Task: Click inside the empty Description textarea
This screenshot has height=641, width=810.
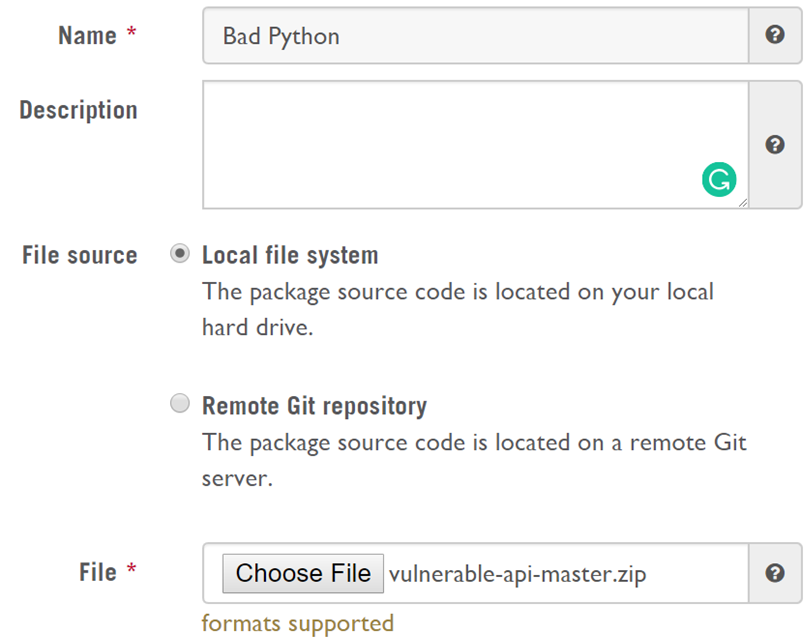Action: click(x=476, y=145)
